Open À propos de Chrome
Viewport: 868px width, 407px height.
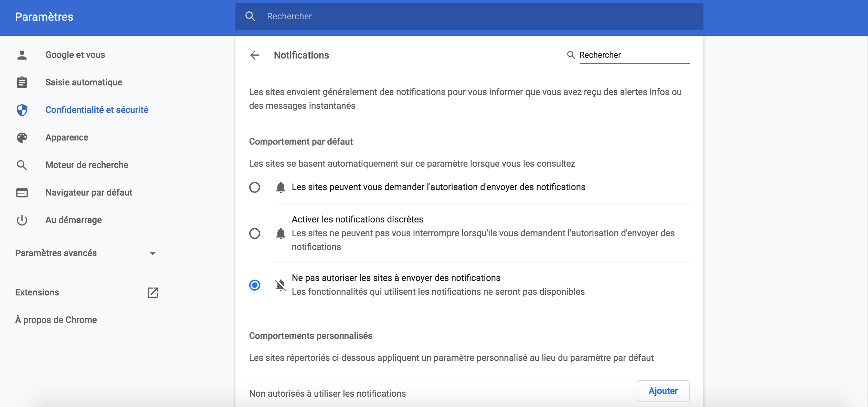coord(56,320)
